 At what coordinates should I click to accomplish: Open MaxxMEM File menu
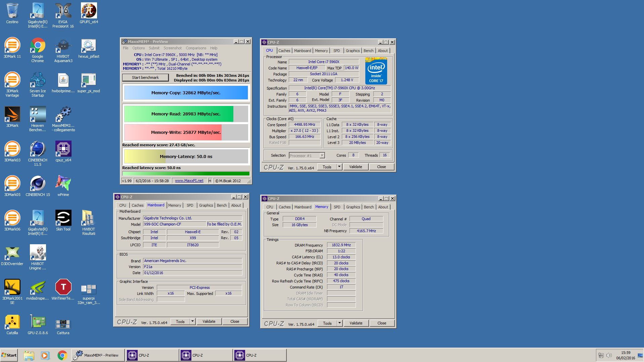pos(126,48)
